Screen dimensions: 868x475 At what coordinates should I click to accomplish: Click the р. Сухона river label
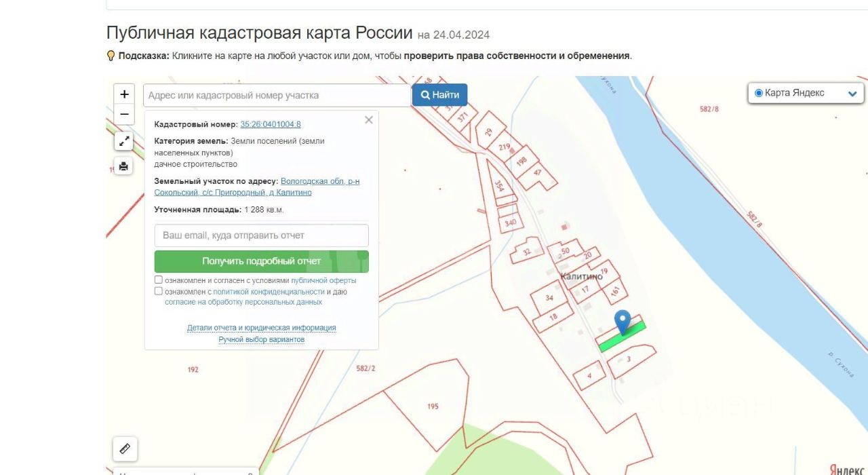(x=841, y=364)
